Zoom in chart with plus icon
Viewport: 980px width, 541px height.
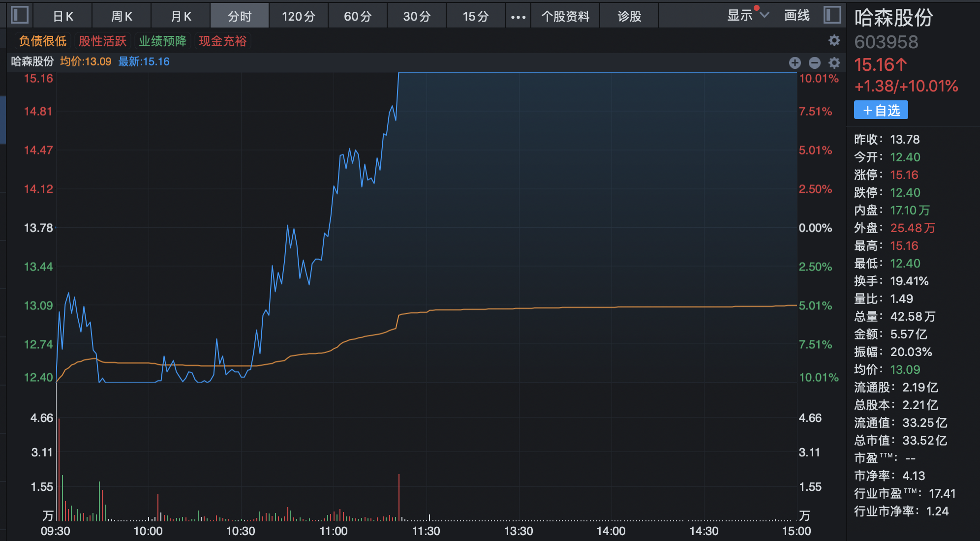(x=795, y=62)
